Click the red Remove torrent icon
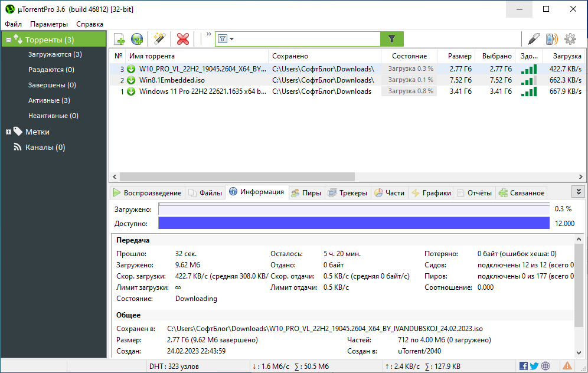The image size is (588, 373). (182, 38)
